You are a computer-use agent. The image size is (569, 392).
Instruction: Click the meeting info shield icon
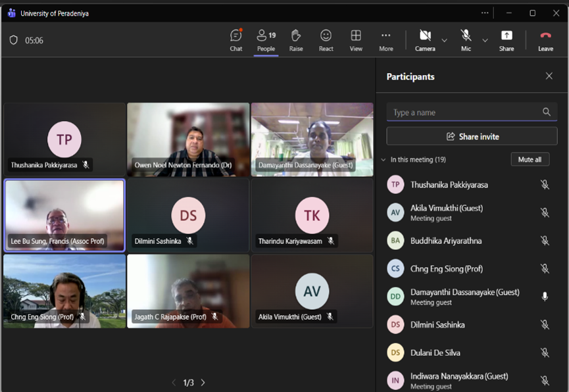point(13,39)
